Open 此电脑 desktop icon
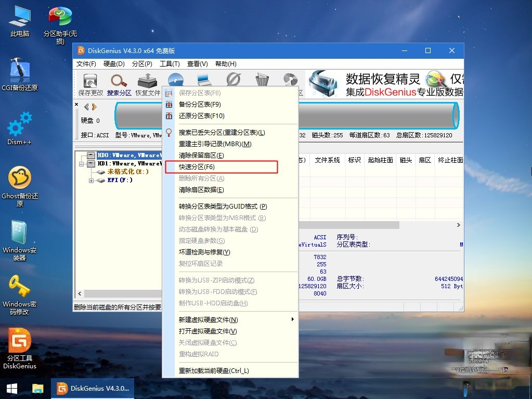The height and width of the screenshot is (399, 532). click(x=19, y=16)
